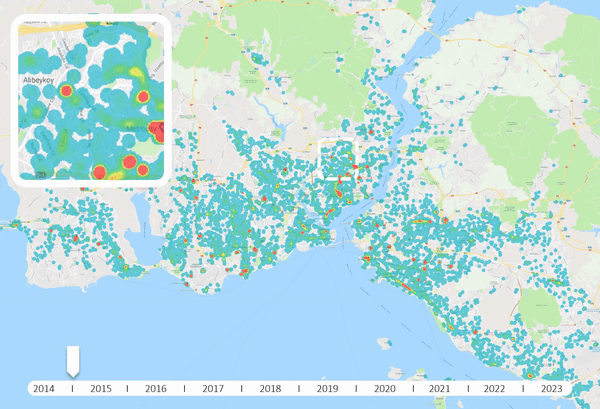This screenshot has height=409, width=600.
Task: Click tick mark between 2019 and 2020
Action: click(x=356, y=388)
